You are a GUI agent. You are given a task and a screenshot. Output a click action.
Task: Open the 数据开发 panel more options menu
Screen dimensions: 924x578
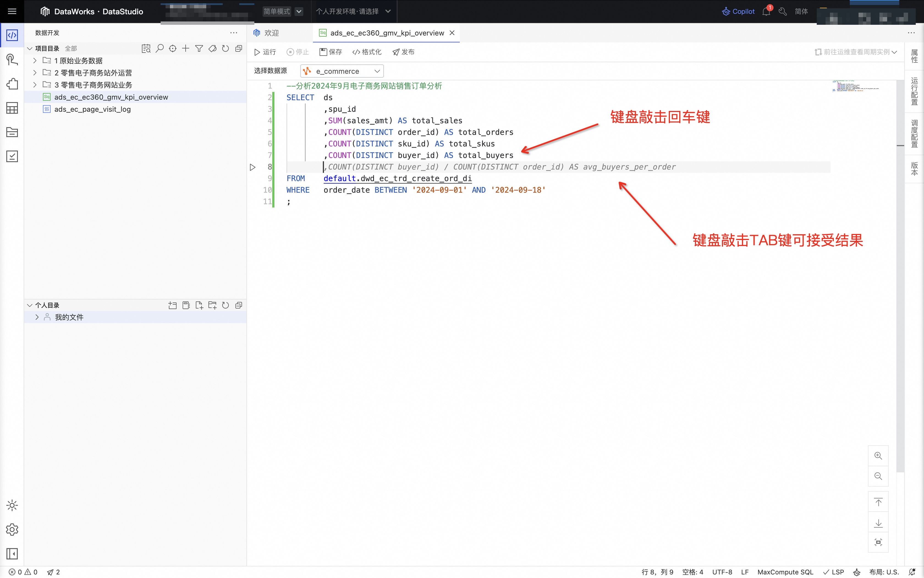234,33
